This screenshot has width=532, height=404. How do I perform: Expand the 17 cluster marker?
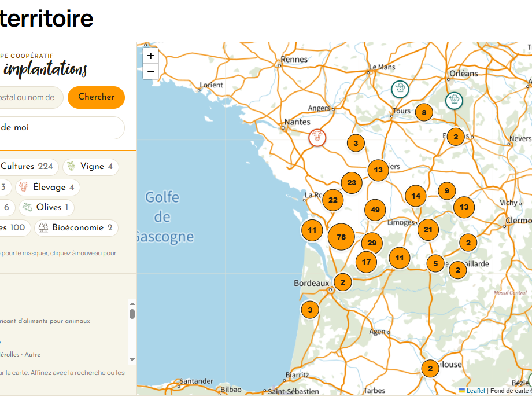pyautogui.click(x=366, y=262)
